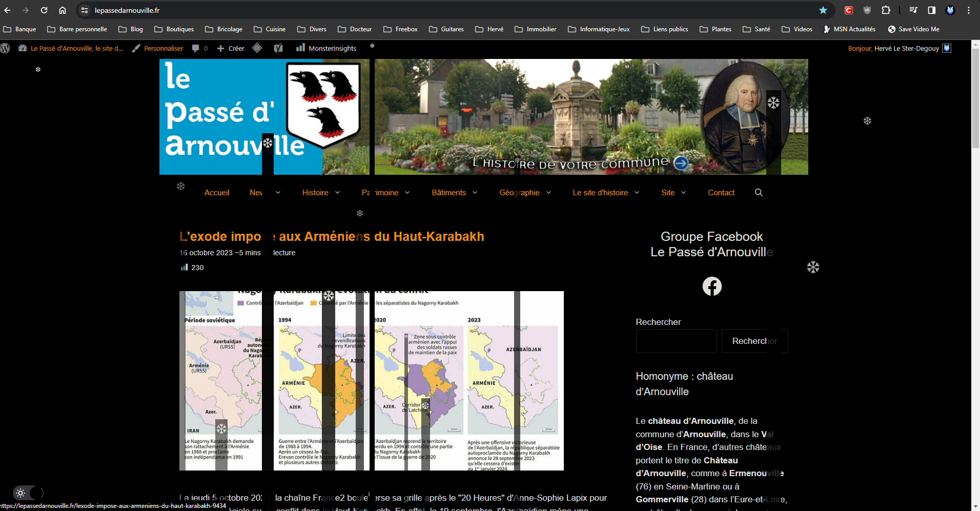980x511 pixels.
Task: Open MonsterInsights in the admin bar
Action: [326, 48]
